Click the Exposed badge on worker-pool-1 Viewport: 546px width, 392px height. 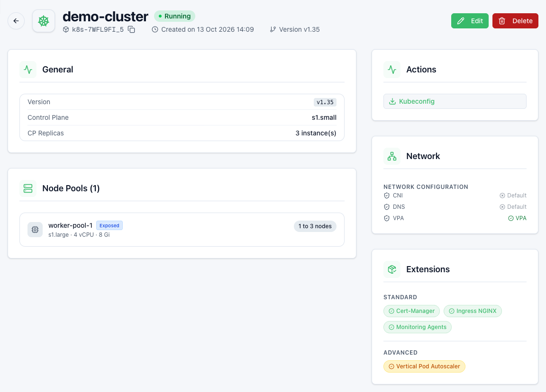(109, 225)
